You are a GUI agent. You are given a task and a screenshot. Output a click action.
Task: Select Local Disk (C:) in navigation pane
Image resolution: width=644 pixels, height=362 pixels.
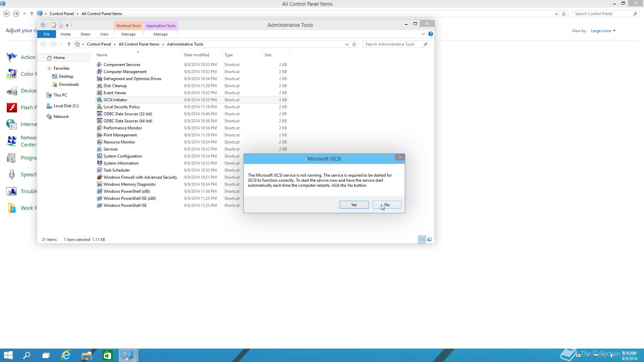pyautogui.click(x=66, y=106)
